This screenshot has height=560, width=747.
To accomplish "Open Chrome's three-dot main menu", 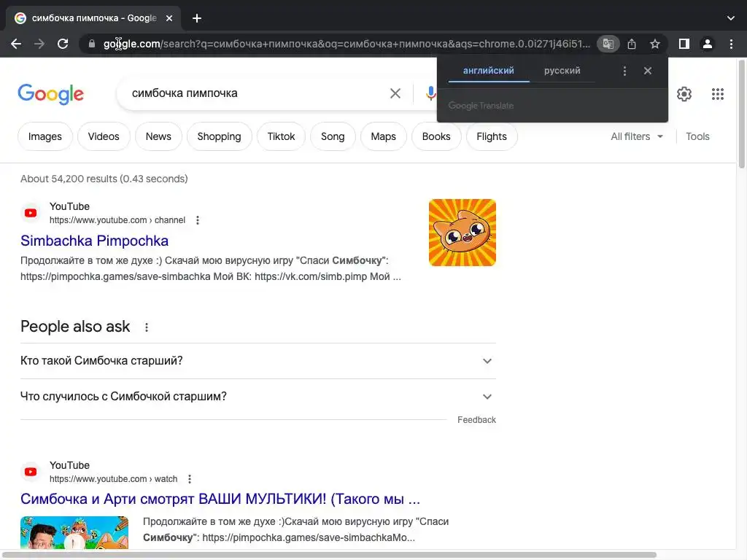I will pos(731,44).
